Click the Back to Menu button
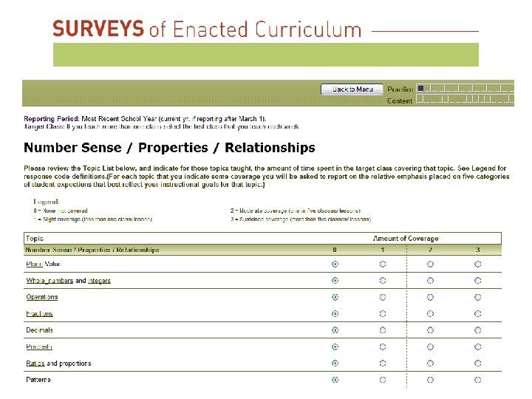Viewport: 532px width, 399px height. click(x=352, y=89)
